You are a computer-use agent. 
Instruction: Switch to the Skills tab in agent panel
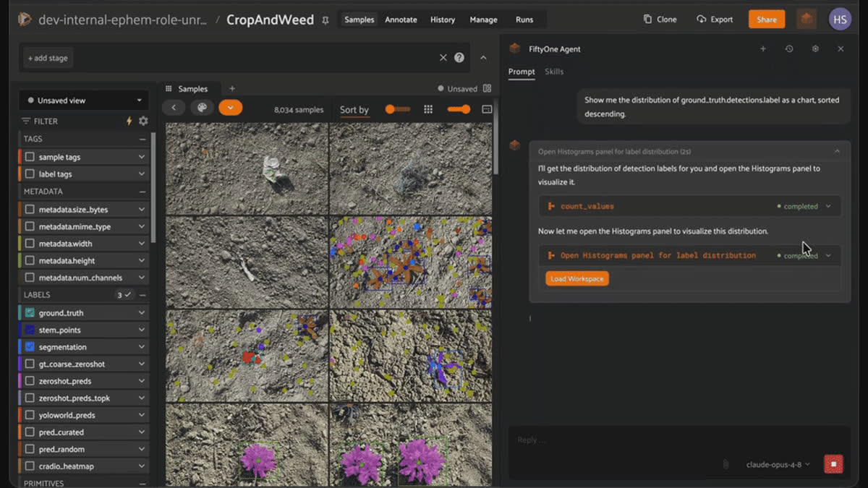pos(554,72)
